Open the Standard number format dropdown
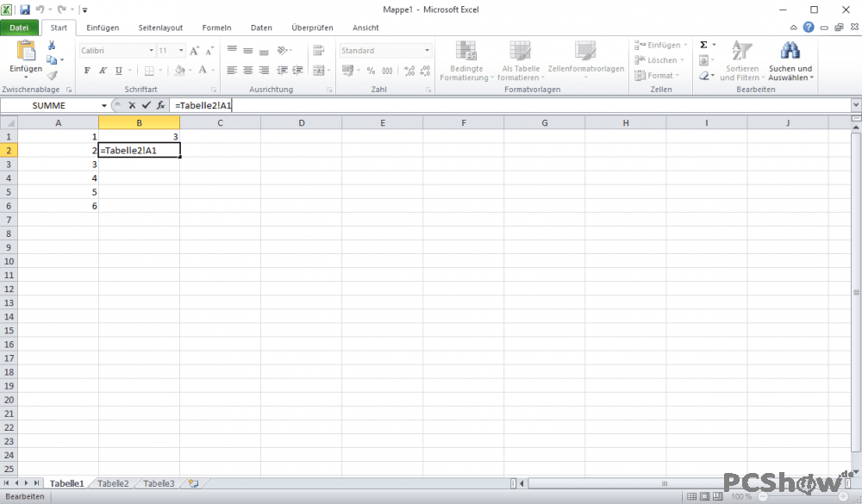This screenshot has height=504, width=862. (x=427, y=51)
